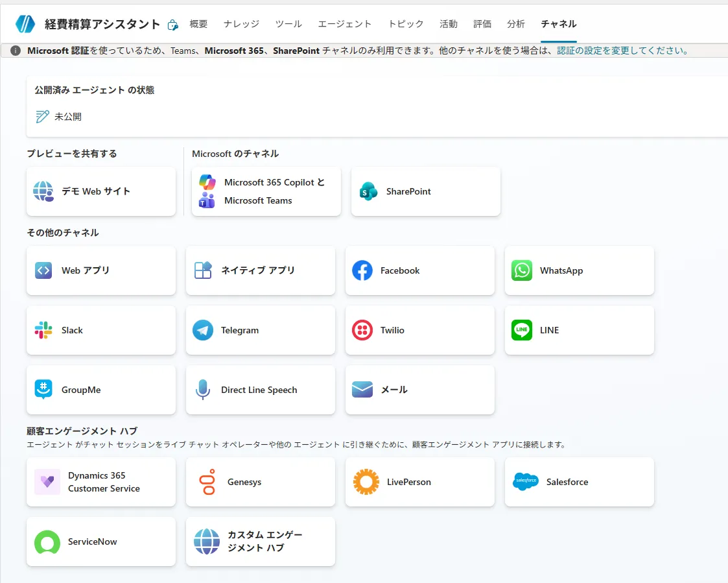Choose the Genesys hub name
Image resolution: width=728 pixels, height=583 pixels.
244,482
